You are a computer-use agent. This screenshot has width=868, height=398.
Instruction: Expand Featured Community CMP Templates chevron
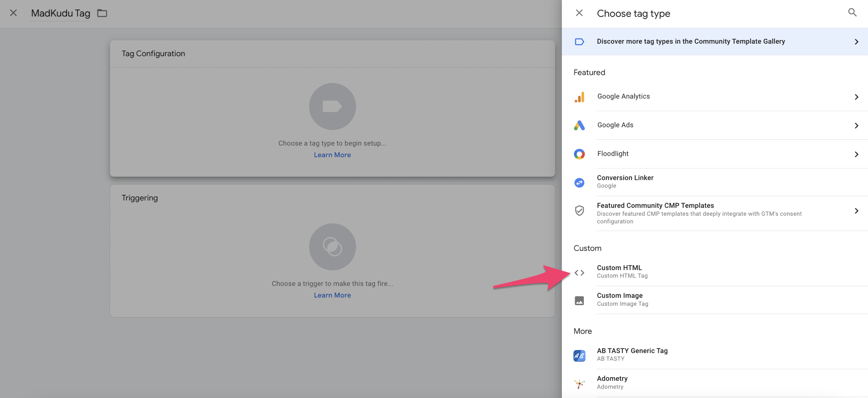tap(856, 211)
